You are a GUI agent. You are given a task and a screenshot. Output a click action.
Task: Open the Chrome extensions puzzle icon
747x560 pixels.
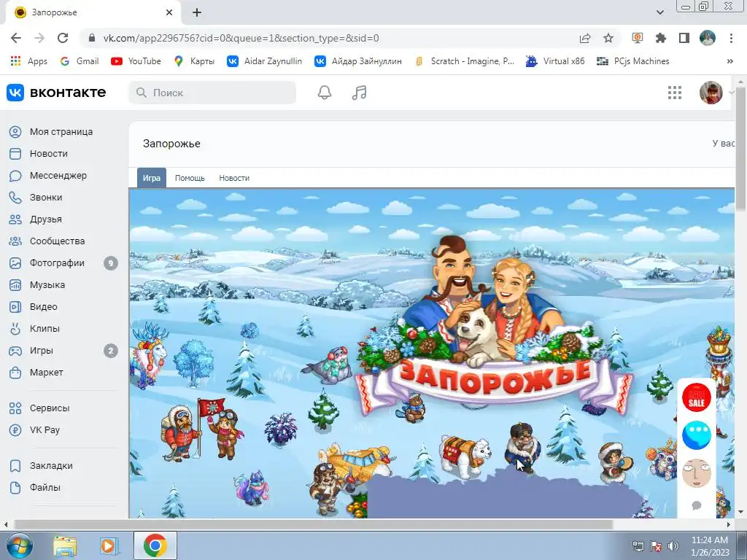click(660, 38)
